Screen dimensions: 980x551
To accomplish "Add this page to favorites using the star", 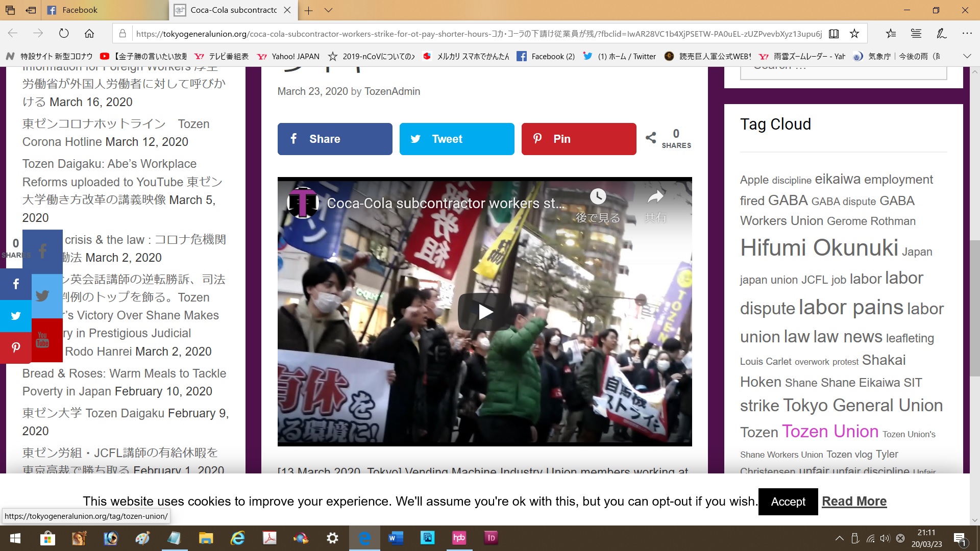I will click(x=854, y=34).
